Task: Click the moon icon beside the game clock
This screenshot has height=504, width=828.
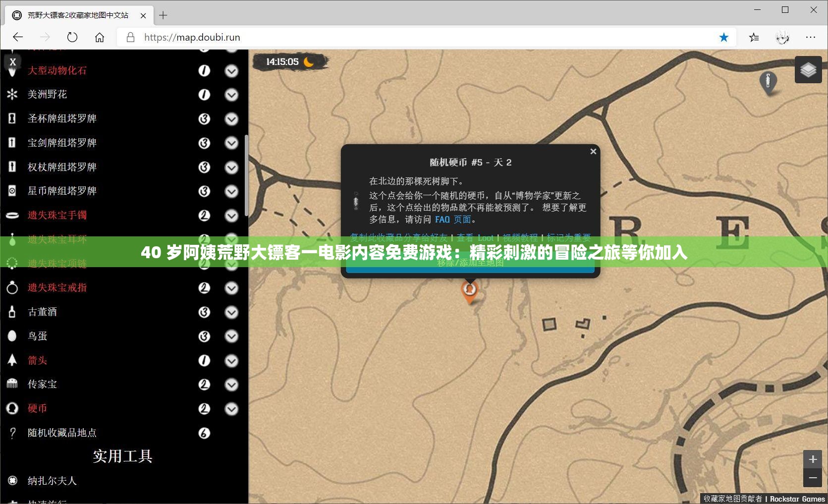Action: tap(309, 61)
